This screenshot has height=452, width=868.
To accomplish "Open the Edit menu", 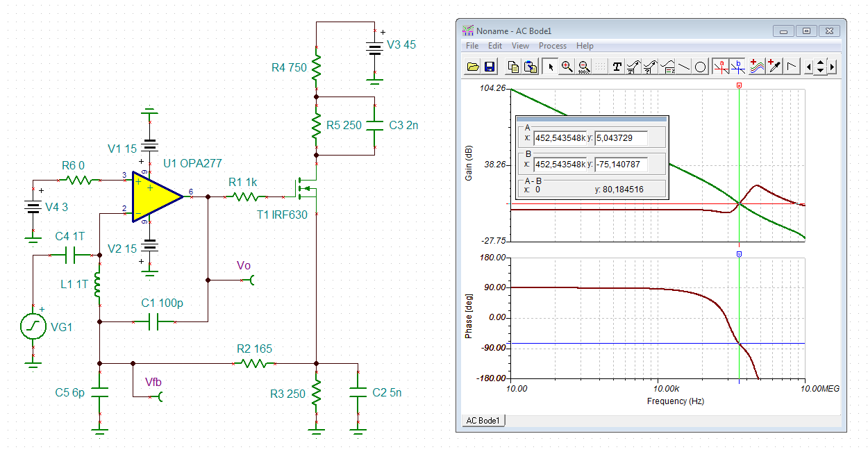I will pyautogui.click(x=494, y=46).
